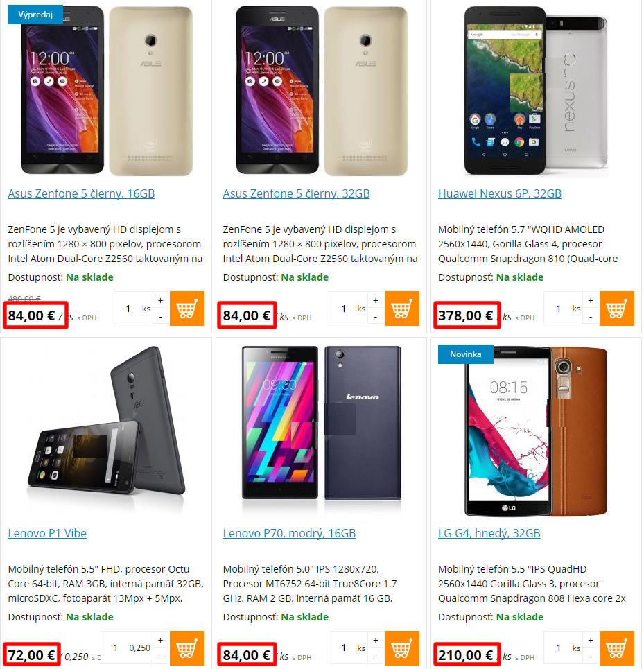644x669 pixels.
Task: Add LG G4 hnedý to cart
Action: [x=617, y=648]
